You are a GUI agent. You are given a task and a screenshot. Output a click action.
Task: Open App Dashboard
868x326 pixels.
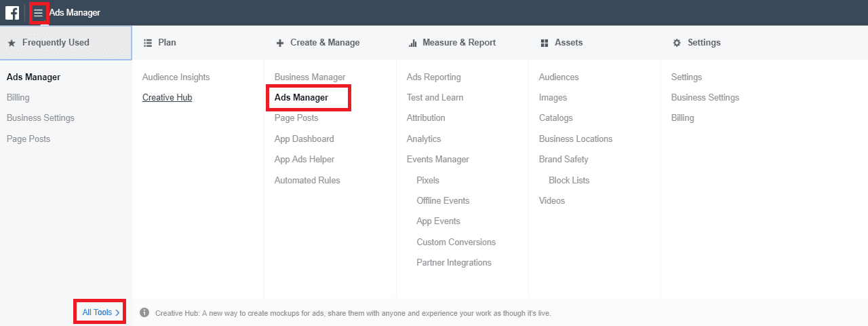point(304,139)
